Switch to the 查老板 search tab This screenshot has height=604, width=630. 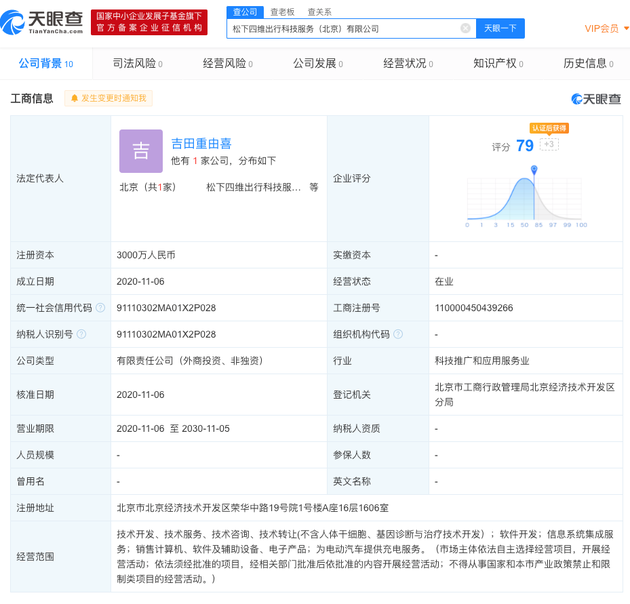(x=282, y=12)
